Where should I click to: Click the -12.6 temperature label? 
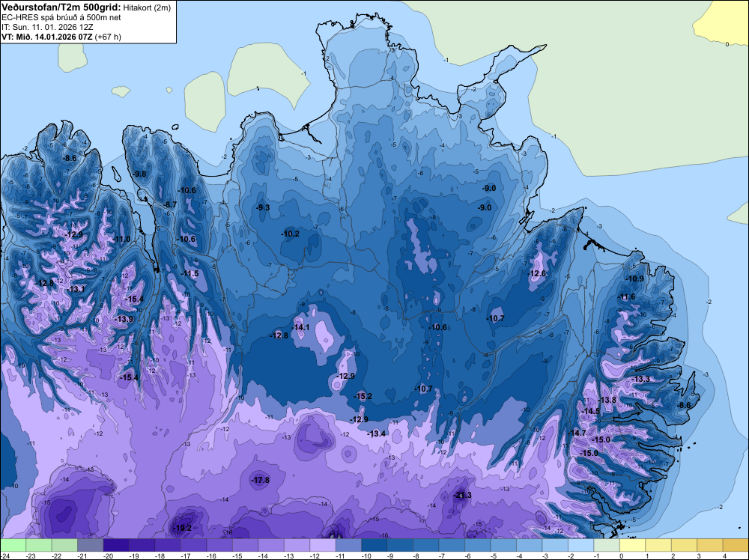[537, 273]
